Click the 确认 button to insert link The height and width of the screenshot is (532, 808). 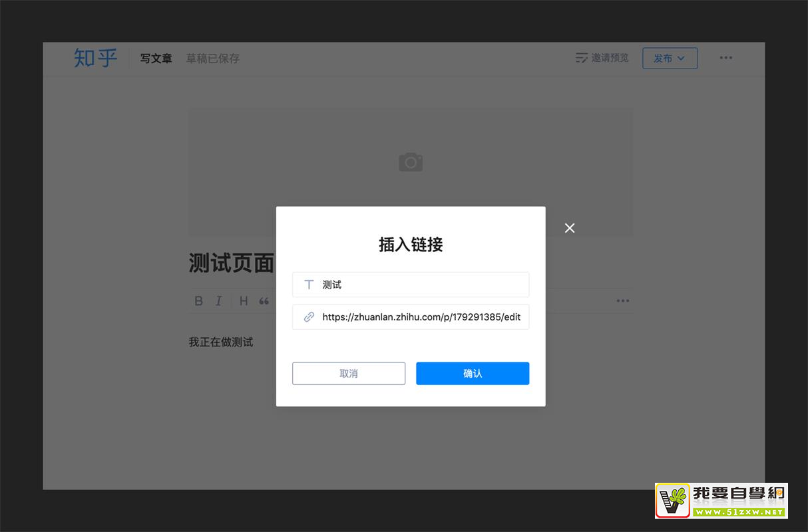coord(473,374)
